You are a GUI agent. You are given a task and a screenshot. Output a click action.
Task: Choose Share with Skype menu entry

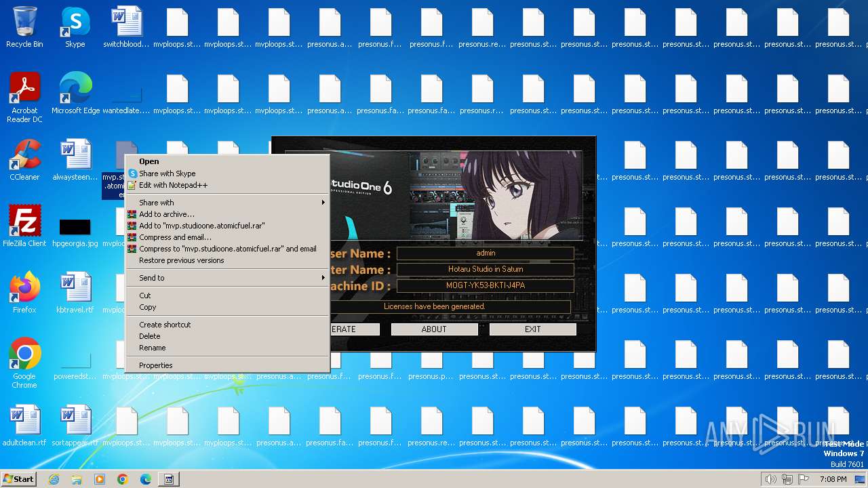227,174
